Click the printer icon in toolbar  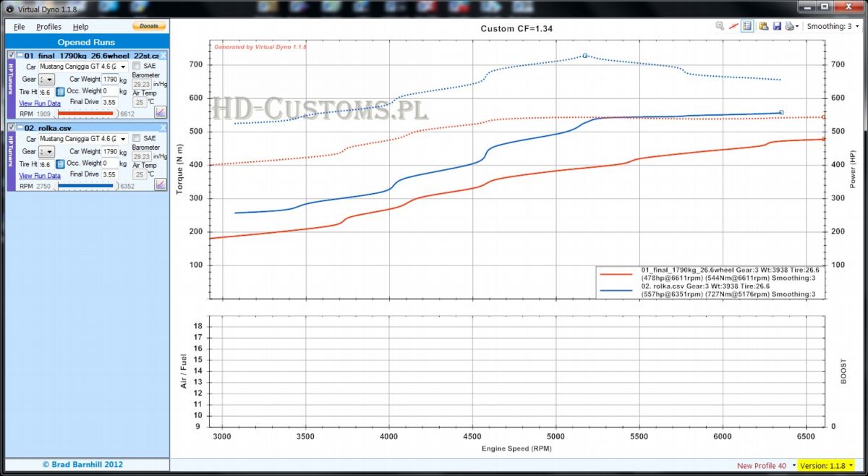(790, 26)
